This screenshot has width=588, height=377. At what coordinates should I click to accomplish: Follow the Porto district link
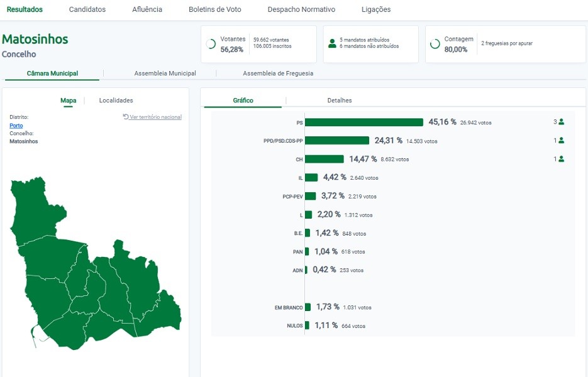tap(16, 126)
